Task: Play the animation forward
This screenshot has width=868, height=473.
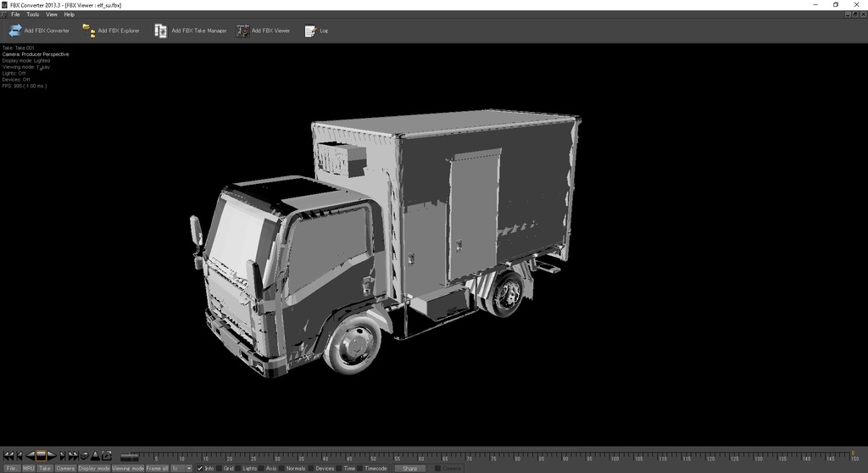Action: (52, 455)
